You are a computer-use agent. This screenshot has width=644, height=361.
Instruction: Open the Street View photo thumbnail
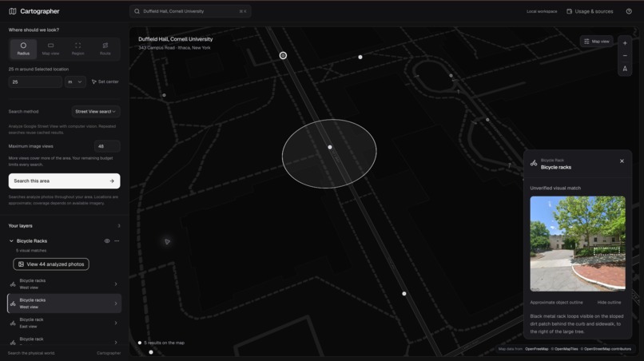coord(578,244)
